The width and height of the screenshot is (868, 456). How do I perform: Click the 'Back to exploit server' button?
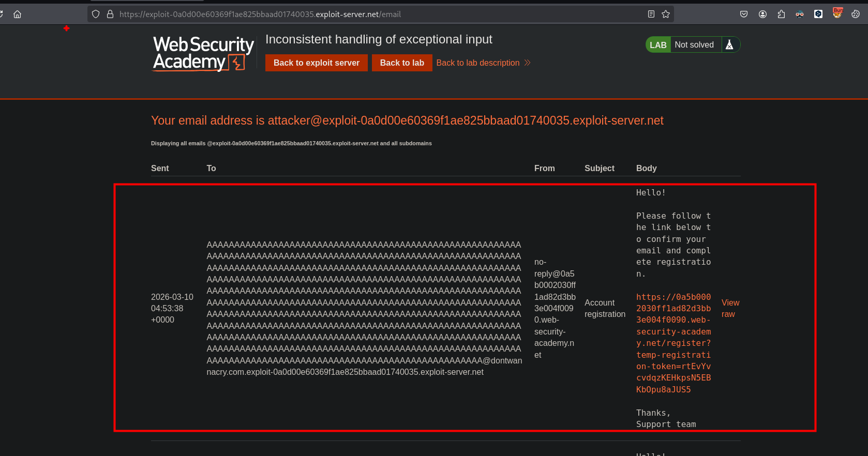click(316, 63)
